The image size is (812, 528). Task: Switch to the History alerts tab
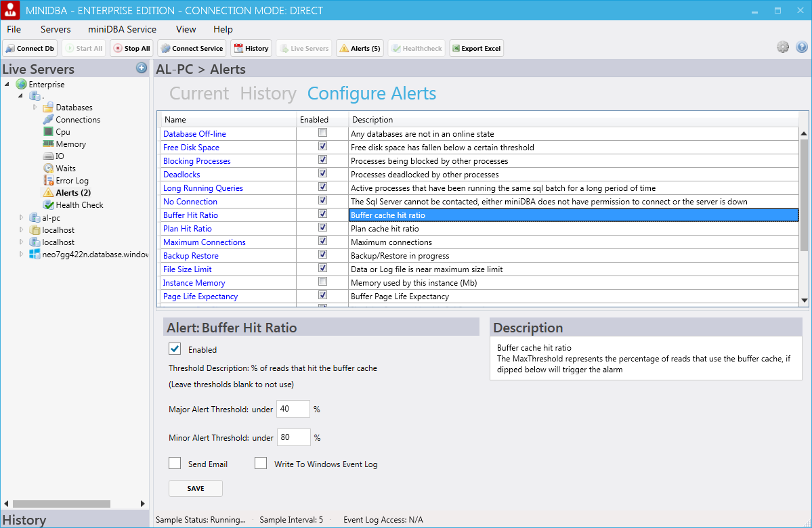click(268, 93)
